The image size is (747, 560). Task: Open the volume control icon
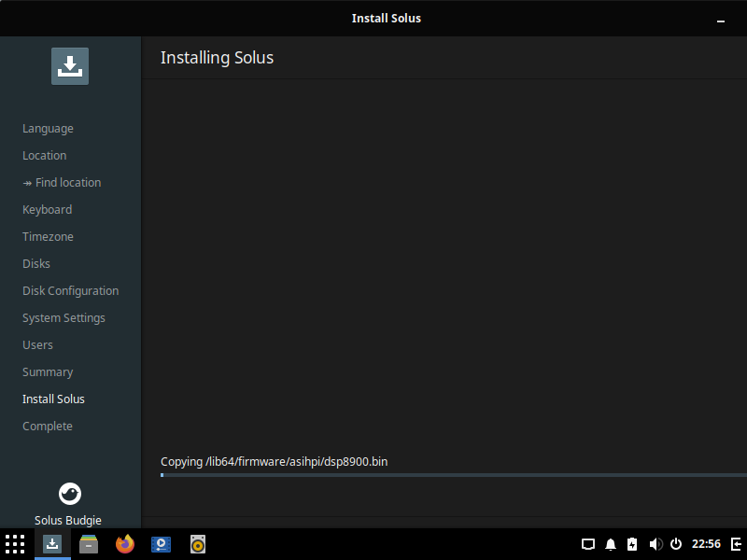655,544
